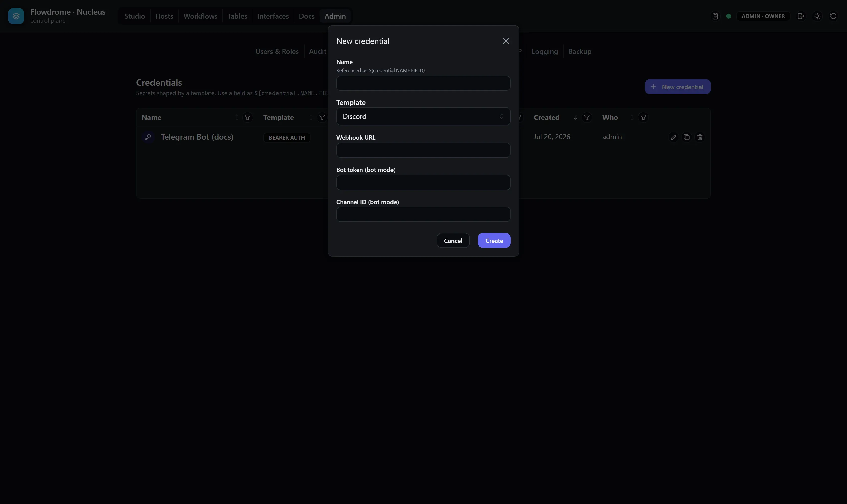Click the Flowdrome layers logo icon

click(16, 16)
